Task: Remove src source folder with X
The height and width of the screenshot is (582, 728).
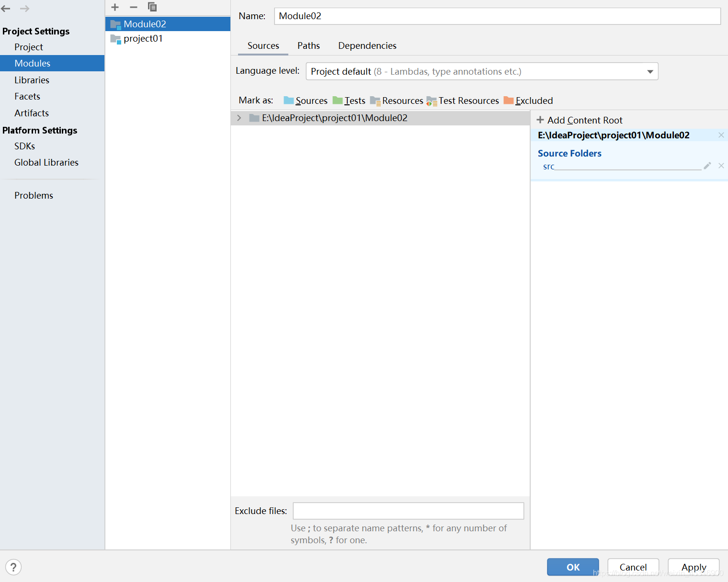Action: point(721,166)
